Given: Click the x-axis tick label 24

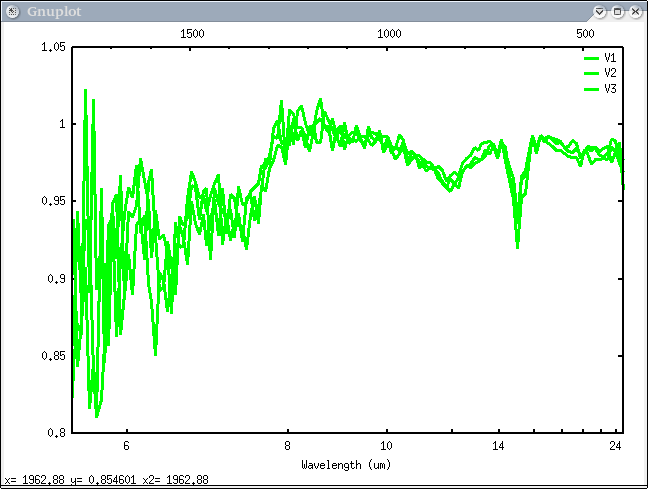Looking at the screenshot, I should pyautogui.click(x=616, y=446).
